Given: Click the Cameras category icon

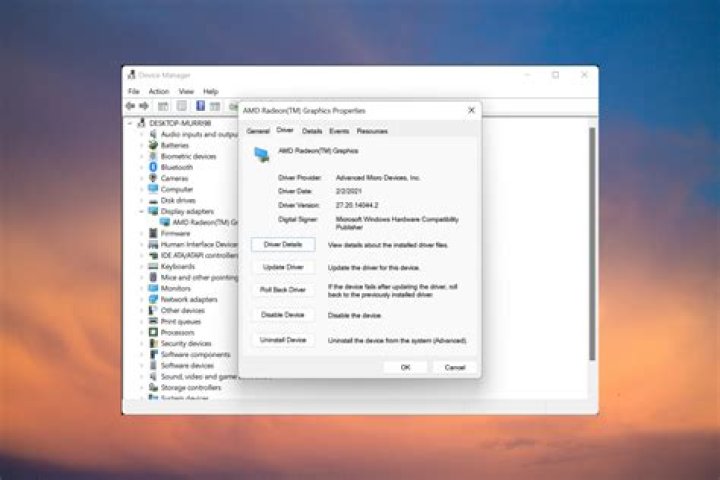Looking at the screenshot, I should [153, 178].
